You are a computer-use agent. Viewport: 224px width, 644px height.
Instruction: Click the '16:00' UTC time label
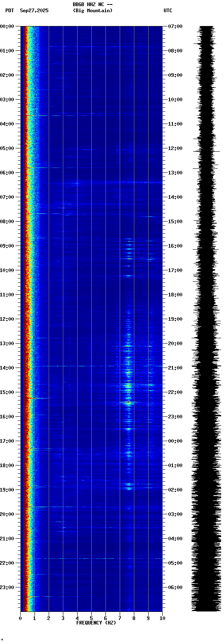pos(175,246)
